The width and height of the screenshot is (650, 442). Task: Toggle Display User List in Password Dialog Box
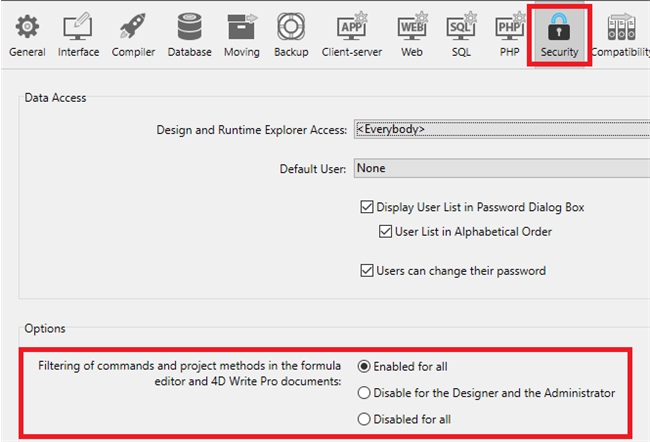366,208
